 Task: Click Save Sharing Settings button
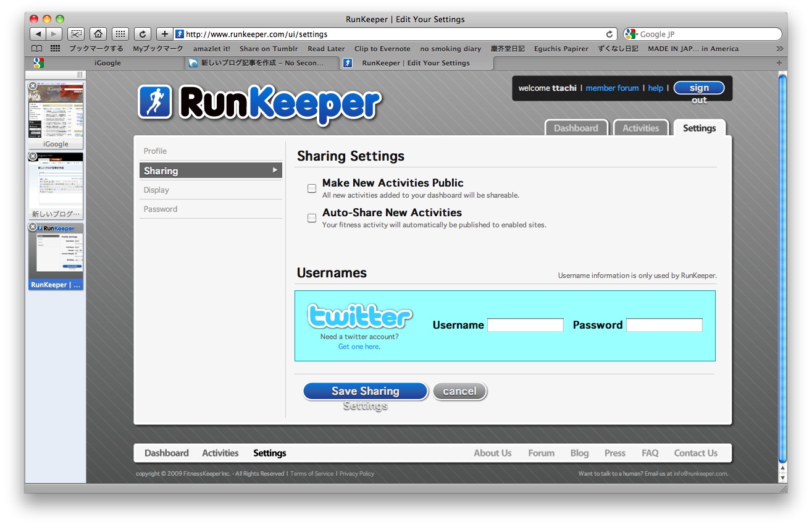[x=366, y=391]
